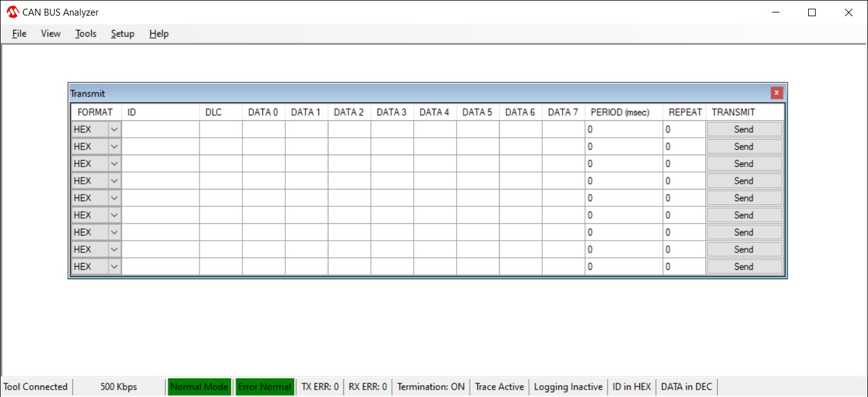This screenshot has height=397, width=868.
Task: Open the Tools menu
Action: 86,34
